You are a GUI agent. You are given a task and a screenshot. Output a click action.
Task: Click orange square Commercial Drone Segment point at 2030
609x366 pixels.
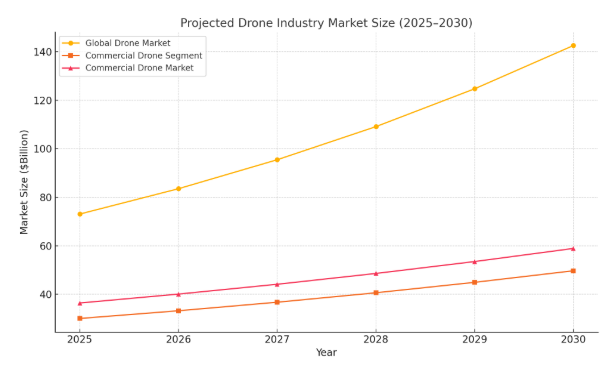point(573,271)
